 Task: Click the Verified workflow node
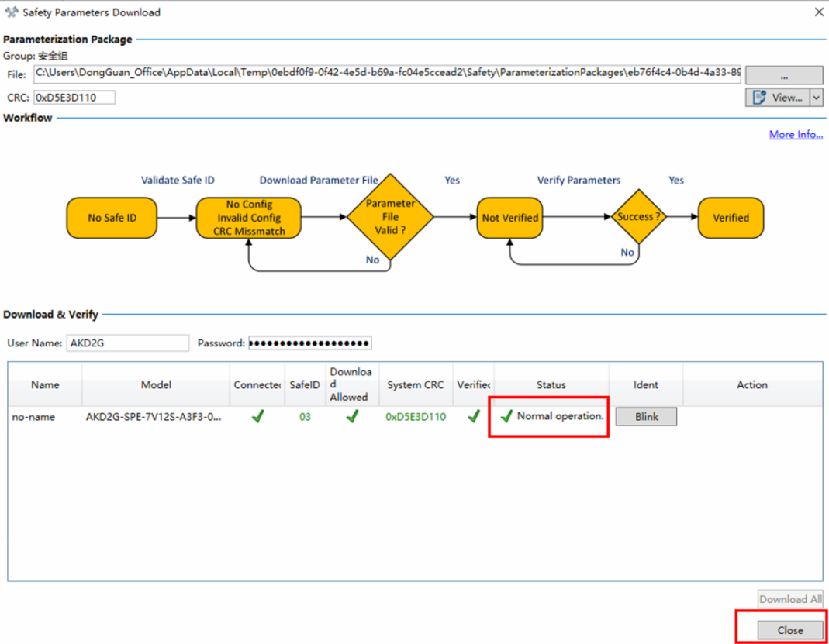click(731, 218)
